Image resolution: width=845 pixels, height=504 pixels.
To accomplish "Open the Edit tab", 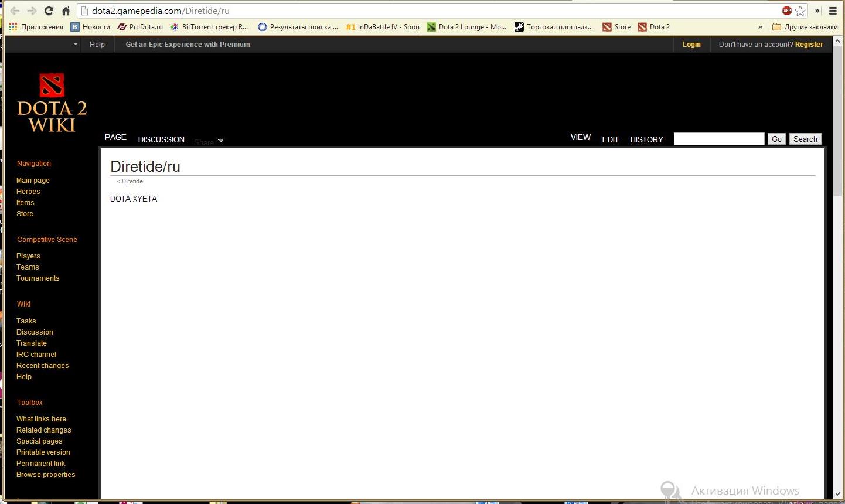I will pyautogui.click(x=610, y=139).
